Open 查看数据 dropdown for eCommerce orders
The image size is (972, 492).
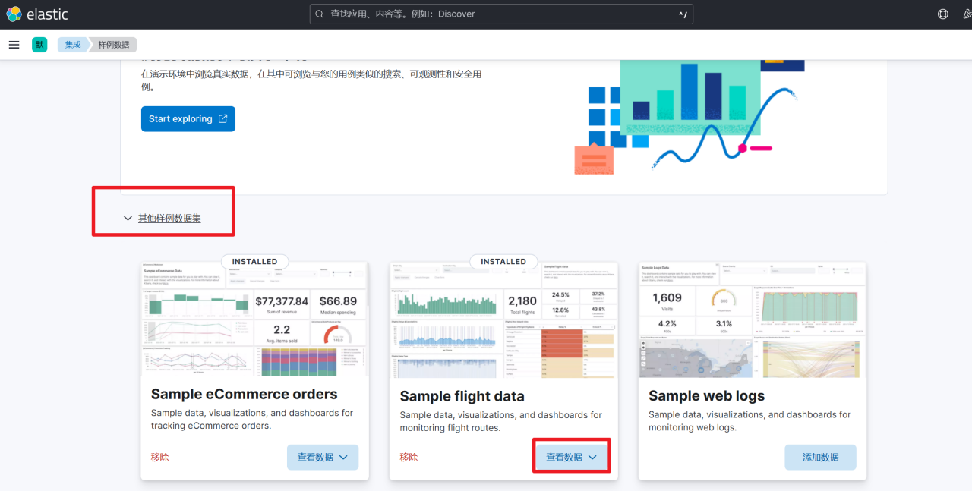(322, 457)
